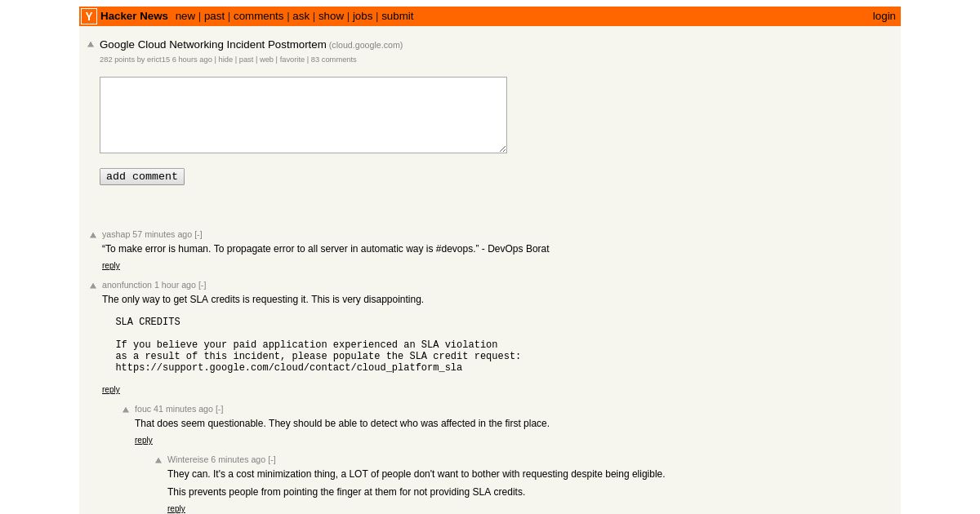Collapse Wintereise's comment
Viewport: 980px width, 514px height.
tap(272, 460)
